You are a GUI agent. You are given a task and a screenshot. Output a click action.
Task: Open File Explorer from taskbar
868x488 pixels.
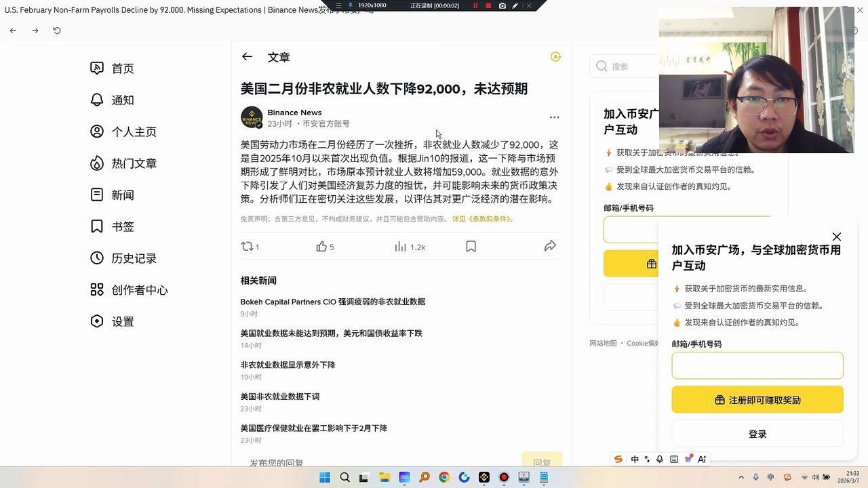pos(384,478)
